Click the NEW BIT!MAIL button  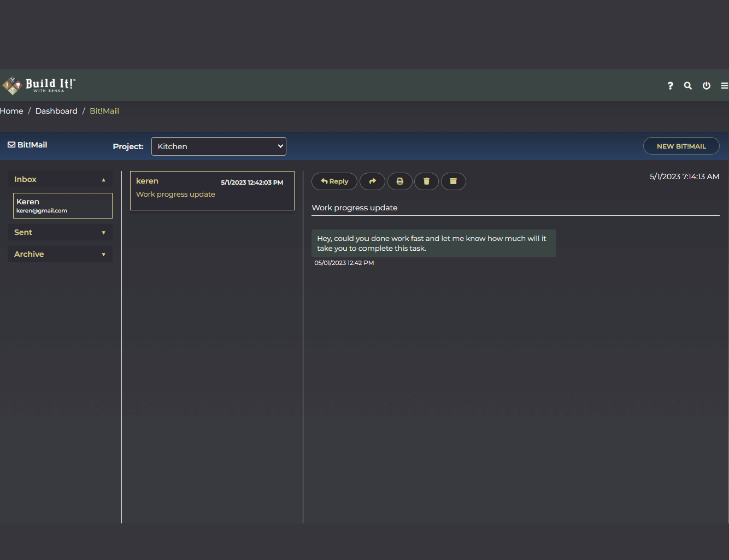coord(681,146)
